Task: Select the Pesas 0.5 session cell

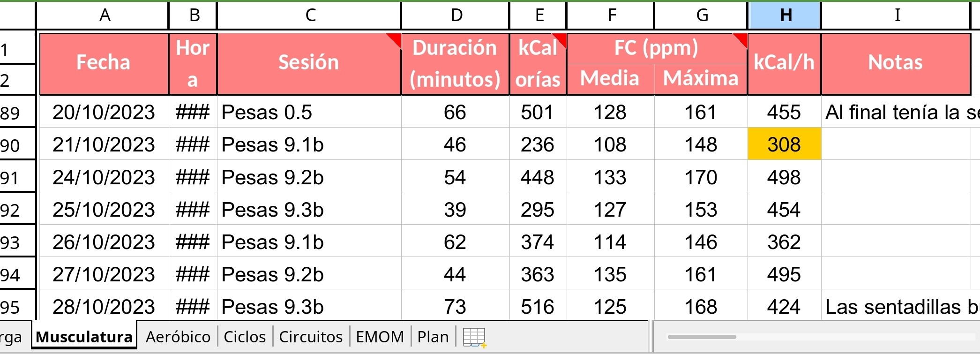Action: coord(309,112)
